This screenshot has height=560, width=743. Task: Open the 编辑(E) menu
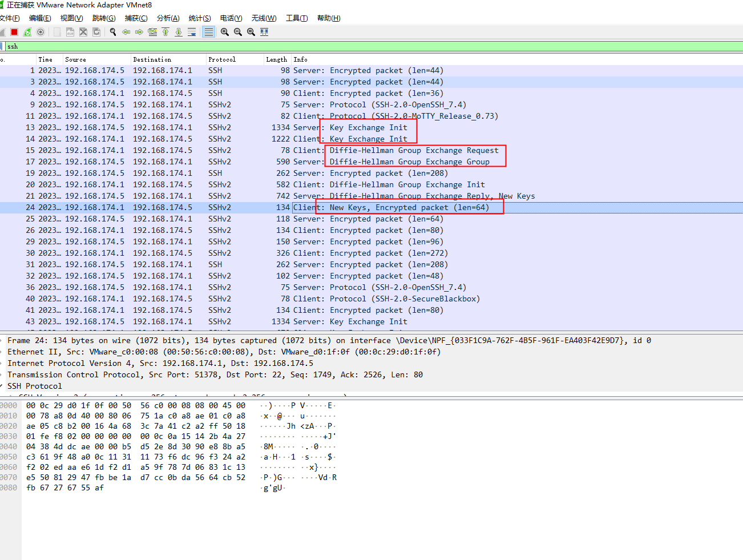[40, 18]
